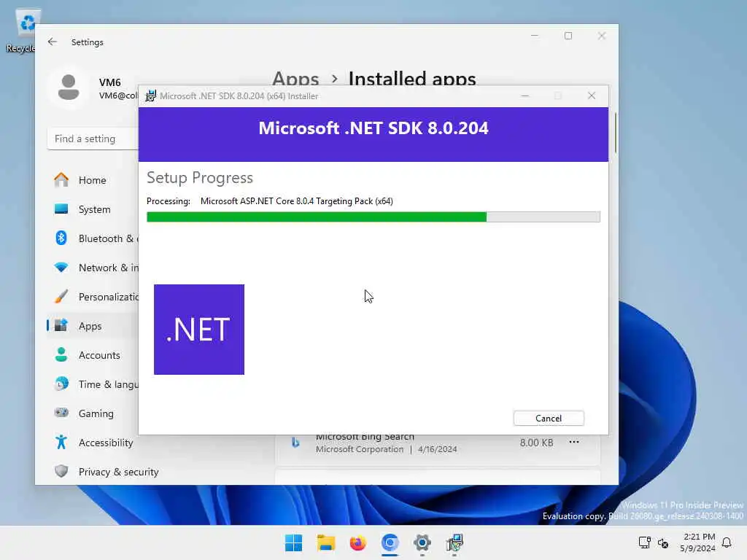This screenshot has width=747, height=560.
Task: Click the Personalization paintbrush icon
Action: click(61, 296)
